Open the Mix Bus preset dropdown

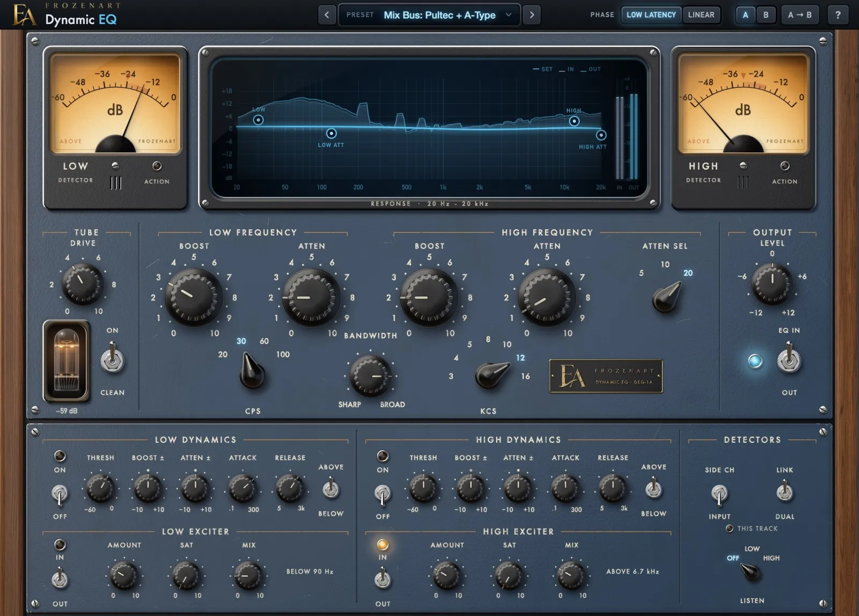[x=429, y=15]
